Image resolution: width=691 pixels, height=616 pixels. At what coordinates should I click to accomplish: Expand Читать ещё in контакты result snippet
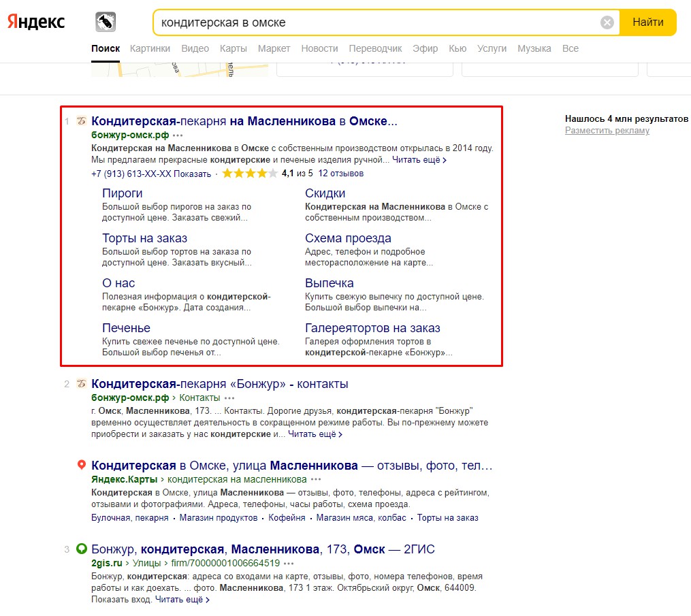click(x=315, y=434)
